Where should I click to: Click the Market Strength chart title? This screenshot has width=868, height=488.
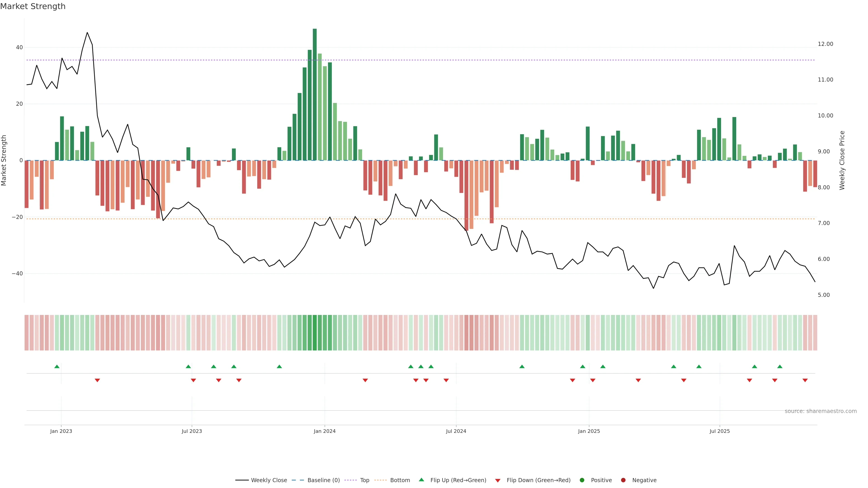[33, 6]
